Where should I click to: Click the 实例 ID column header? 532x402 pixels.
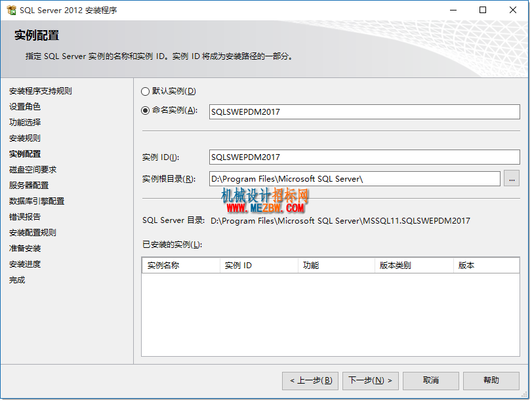point(259,266)
